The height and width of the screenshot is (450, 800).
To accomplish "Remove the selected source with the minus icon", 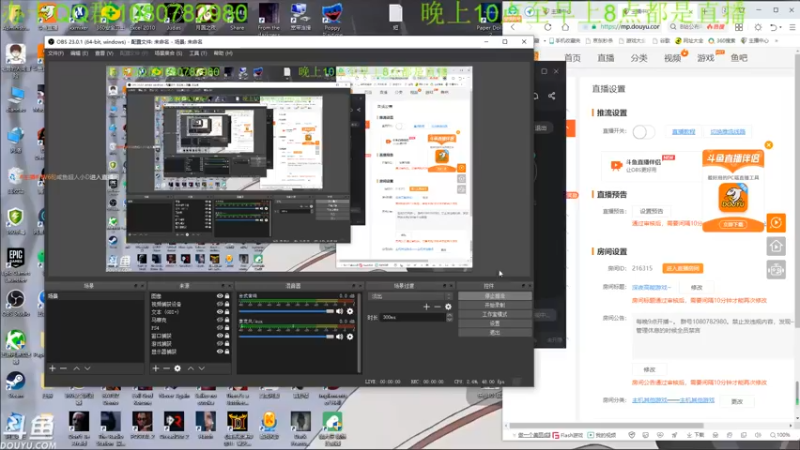I will click(166, 368).
